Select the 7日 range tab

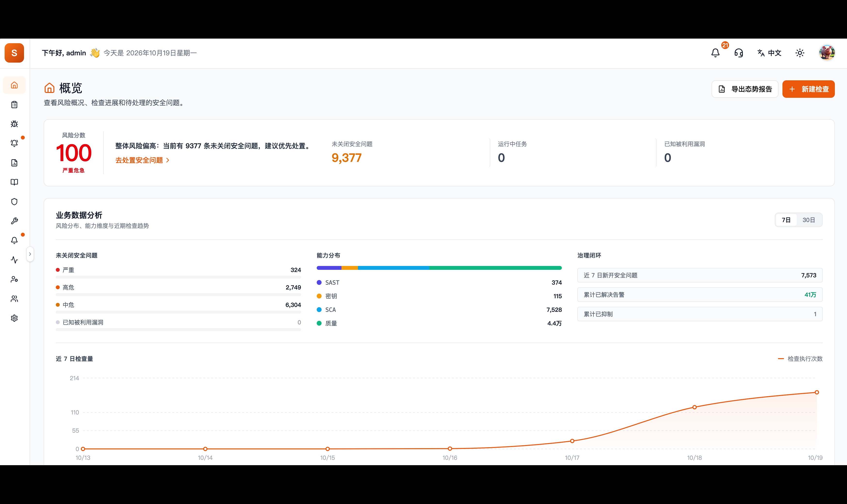(x=786, y=220)
